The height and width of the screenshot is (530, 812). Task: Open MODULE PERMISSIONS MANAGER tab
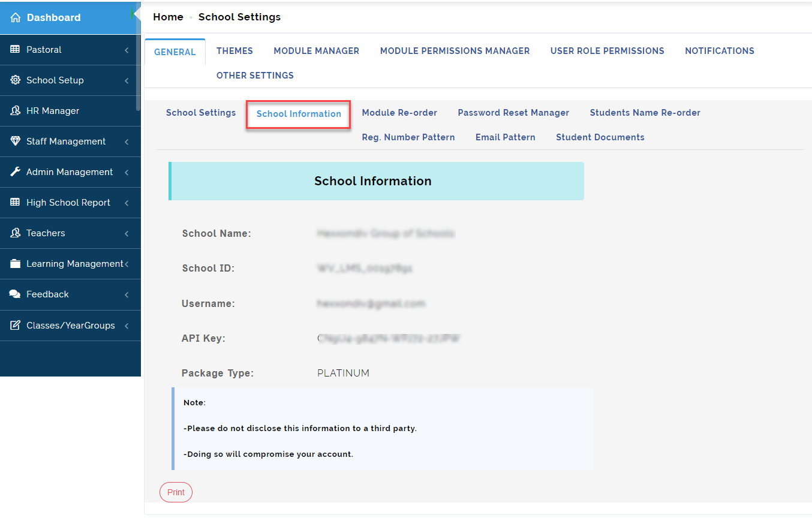point(455,51)
